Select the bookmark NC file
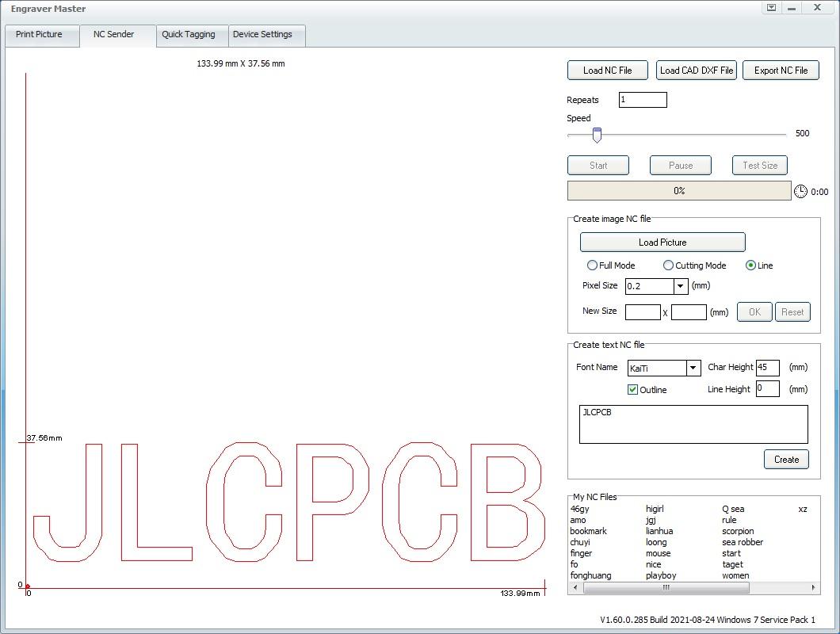The width and height of the screenshot is (840, 634). (x=588, y=531)
